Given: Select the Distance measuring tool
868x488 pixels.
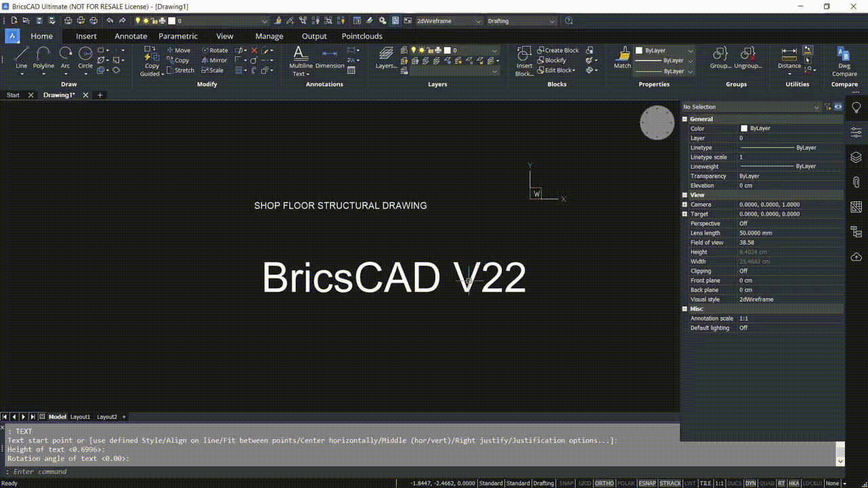Looking at the screenshot, I should 789,58.
